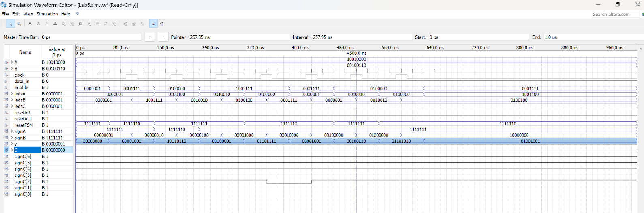This screenshot has width=644, height=213.
Task: Click the 80.0 ns ruler mark
Action: (x=121, y=48)
